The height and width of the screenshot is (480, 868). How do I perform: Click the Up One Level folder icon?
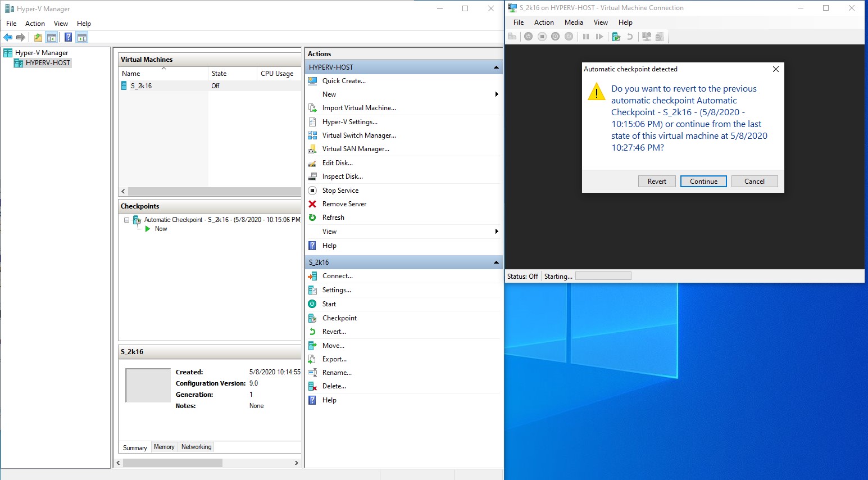tap(38, 38)
